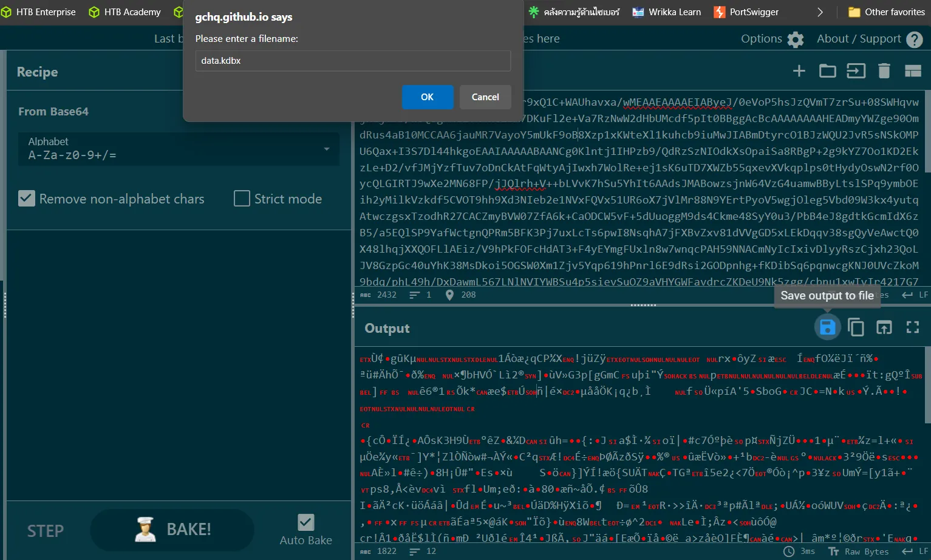Change output encoding Raw Bytes
This screenshot has width=931, height=560.
click(859, 551)
